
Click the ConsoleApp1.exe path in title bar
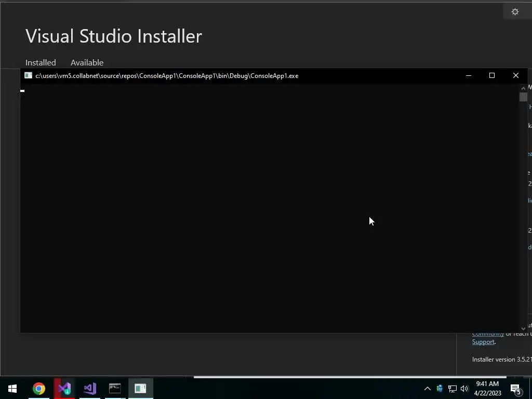[x=167, y=76]
